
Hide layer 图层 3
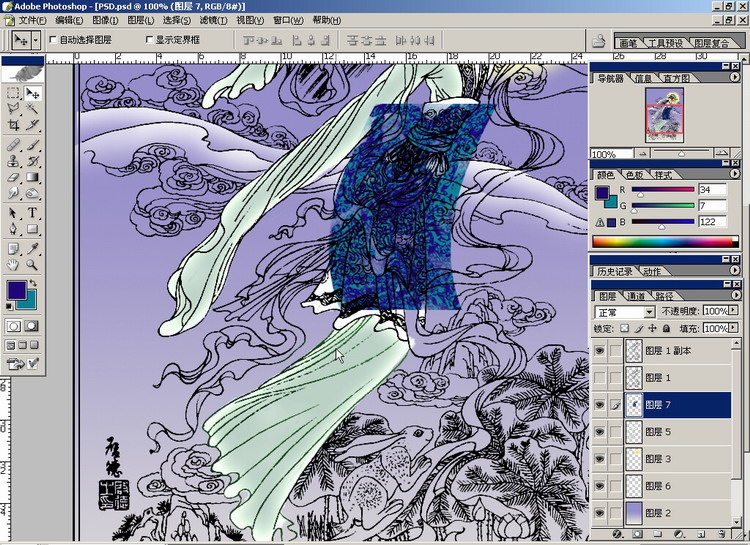click(599, 459)
